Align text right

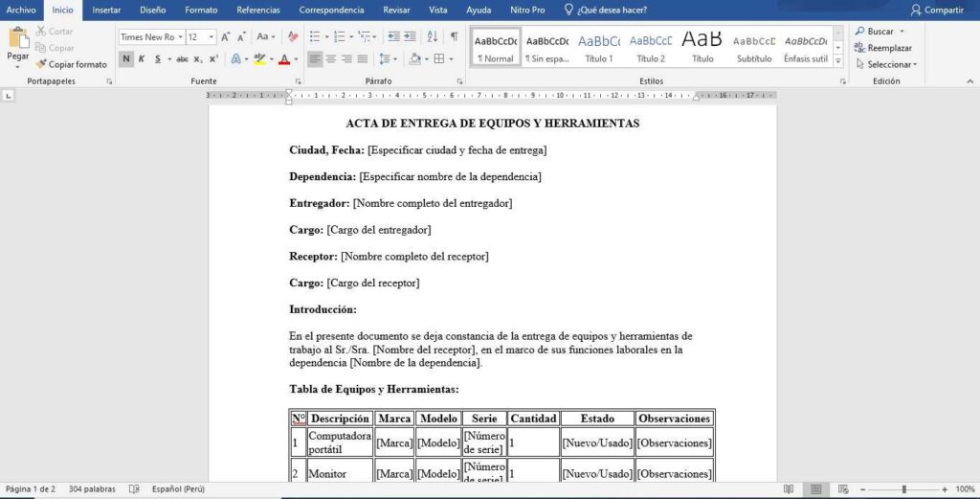346,58
